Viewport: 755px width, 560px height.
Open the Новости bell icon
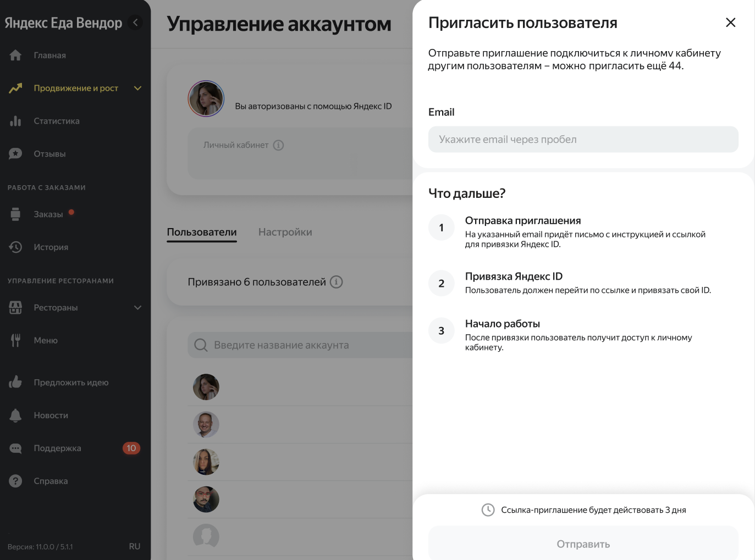click(x=15, y=415)
